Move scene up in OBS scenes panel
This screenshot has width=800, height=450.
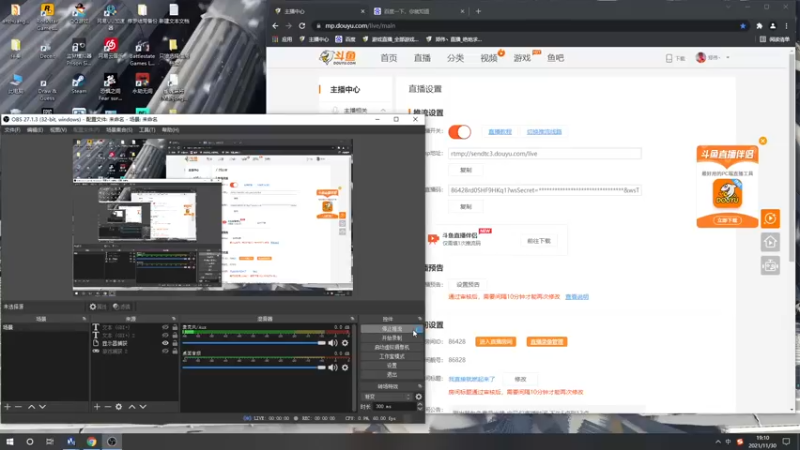pyautogui.click(x=31, y=407)
